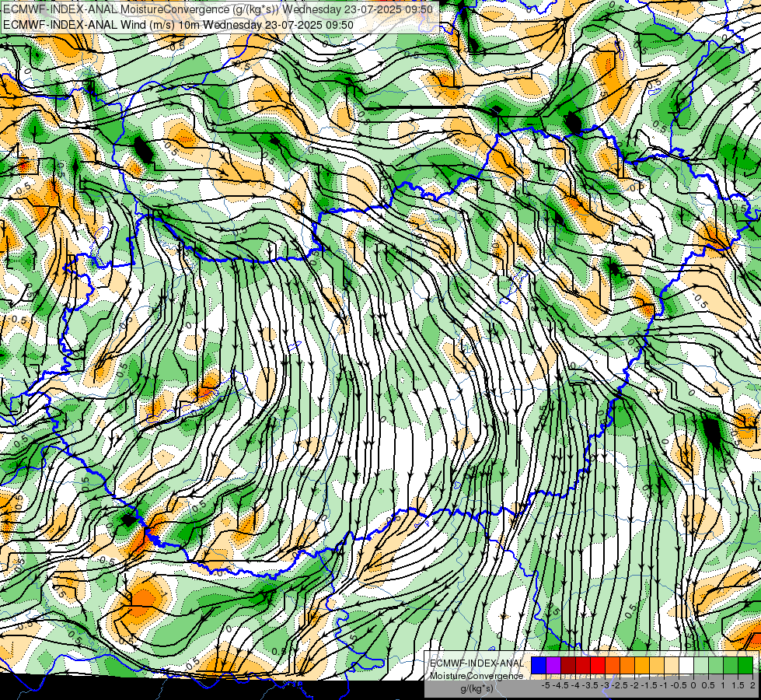Select the darkest red legend swatch
The image size is (761, 700).
click(568, 665)
